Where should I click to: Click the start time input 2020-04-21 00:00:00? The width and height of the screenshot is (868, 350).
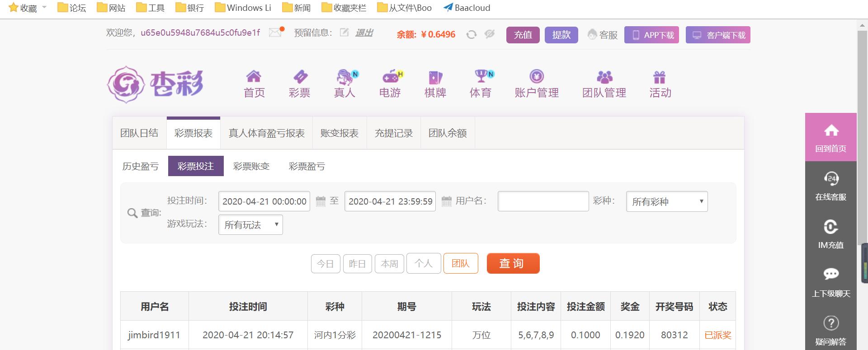264,201
